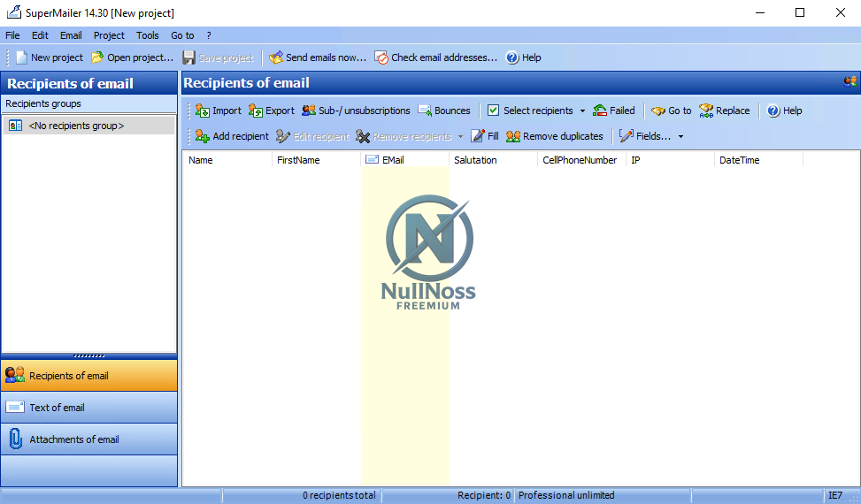861x504 pixels.
Task: Click the Import recipients icon
Action: coord(203,111)
